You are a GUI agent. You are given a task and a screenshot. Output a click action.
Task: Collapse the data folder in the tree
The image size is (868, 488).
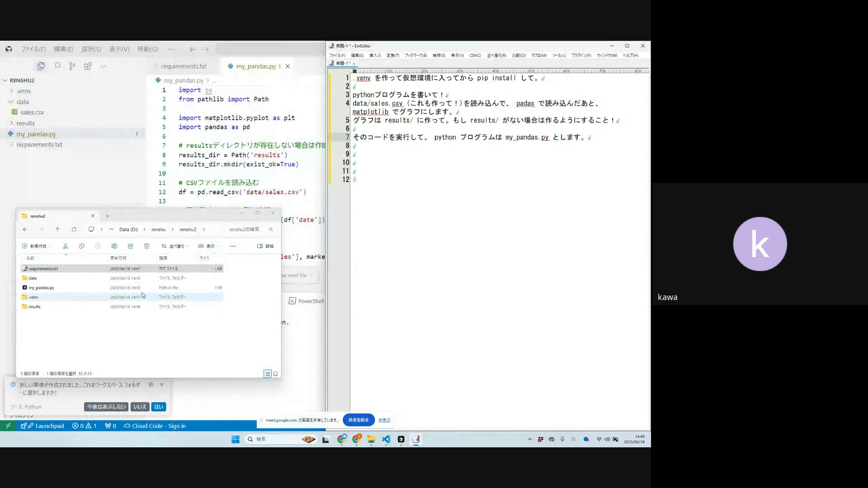pos(11,102)
